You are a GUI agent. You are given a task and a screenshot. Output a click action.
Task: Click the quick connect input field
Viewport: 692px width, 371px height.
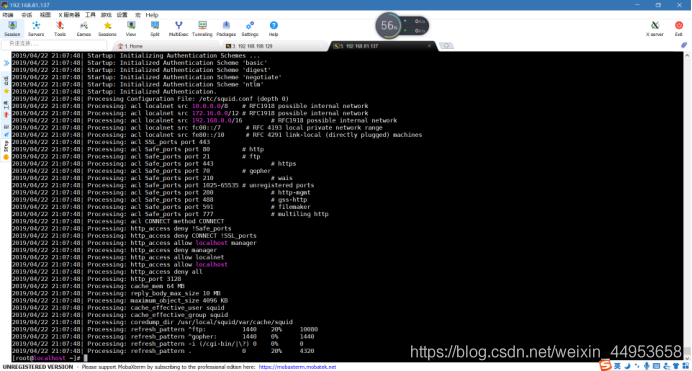(x=54, y=44)
